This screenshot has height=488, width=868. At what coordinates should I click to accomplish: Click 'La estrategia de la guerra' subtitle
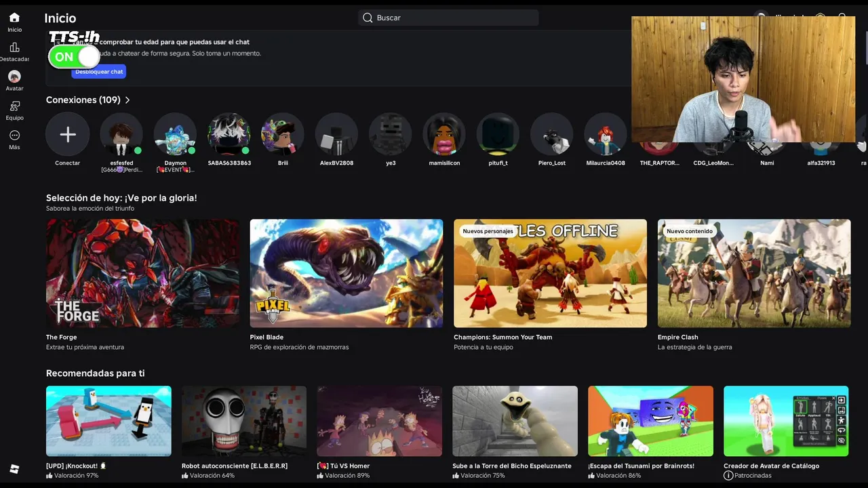[695, 348]
